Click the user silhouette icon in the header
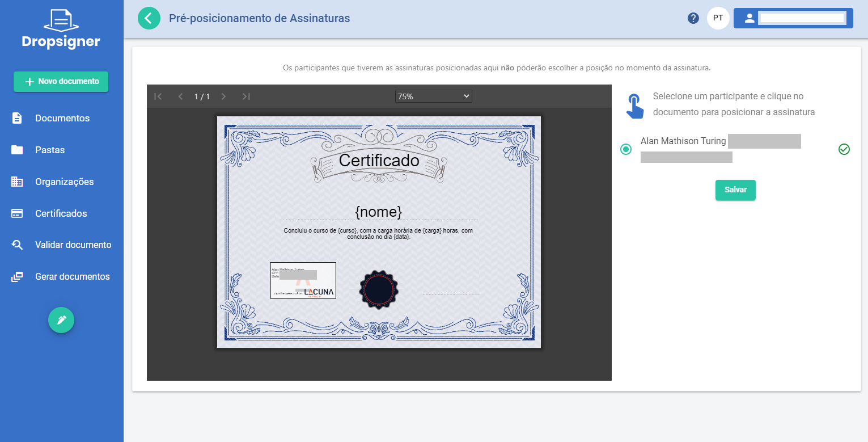Image resolution: width=868 pixels, height=442 pixels. 750,18
